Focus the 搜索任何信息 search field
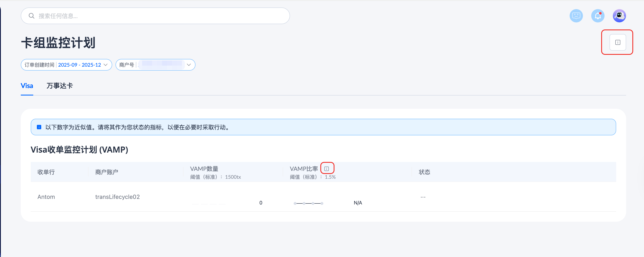The width and height of the screenshot is (644, 257). click(x=160, y=16)
